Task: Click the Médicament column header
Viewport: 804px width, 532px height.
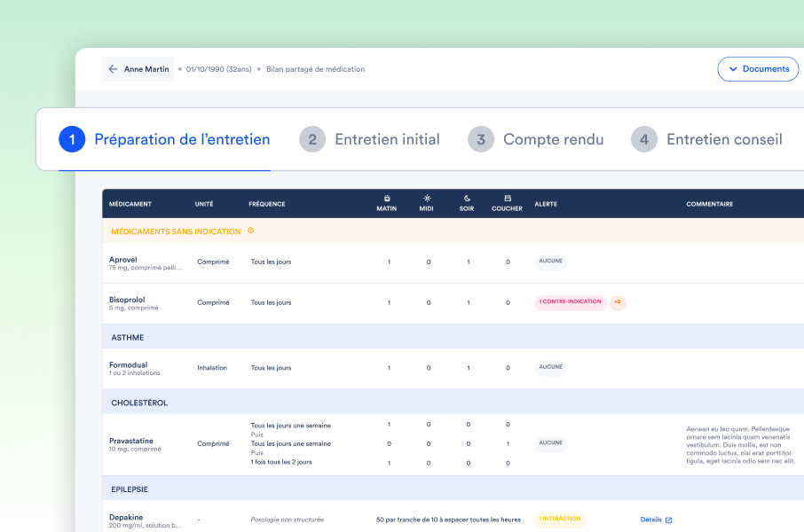Action: 130,204
